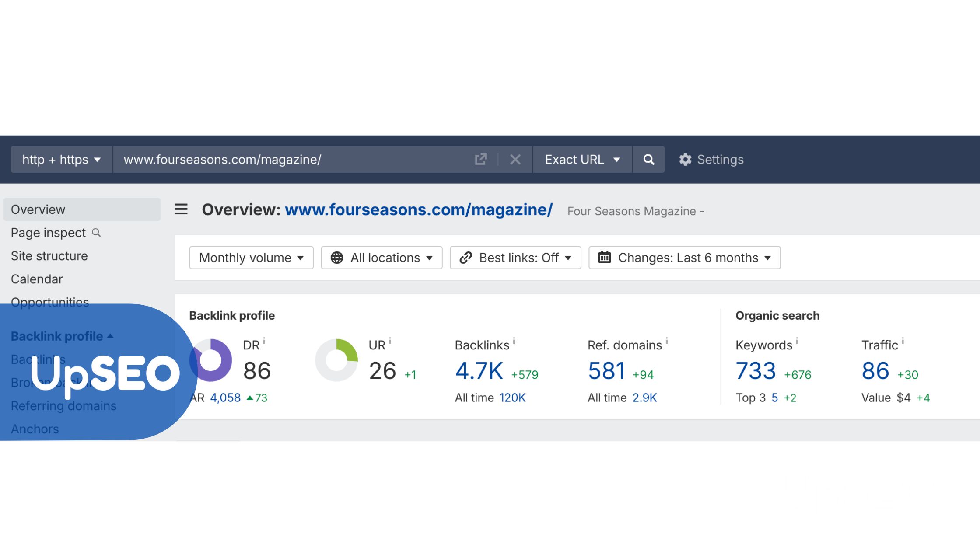Click the magnifier search button

tap(648, 160)
